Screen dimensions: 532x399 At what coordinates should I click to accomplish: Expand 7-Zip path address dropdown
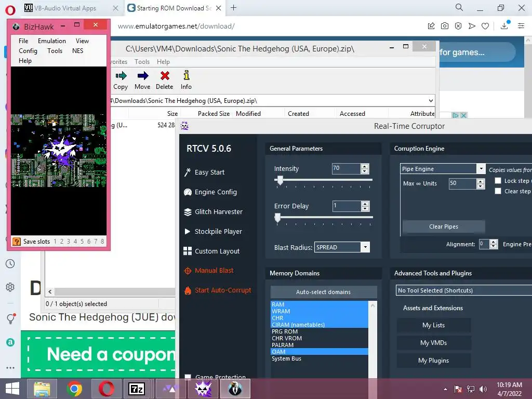pos(431,100)
